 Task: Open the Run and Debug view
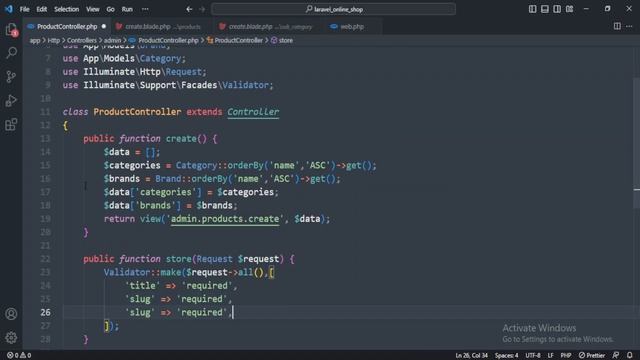click(11, 100)
